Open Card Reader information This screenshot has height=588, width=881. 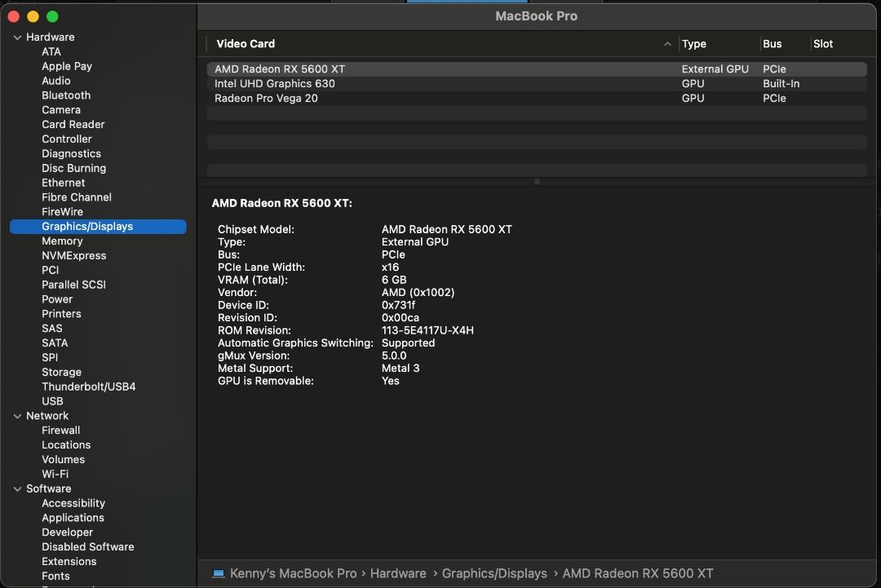(x=73, y=125)
